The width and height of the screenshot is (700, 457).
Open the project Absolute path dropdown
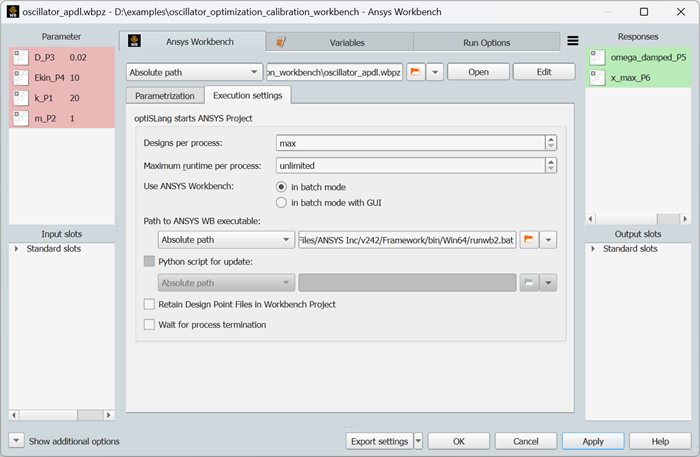pyautogui.click(x=194, y=72)
